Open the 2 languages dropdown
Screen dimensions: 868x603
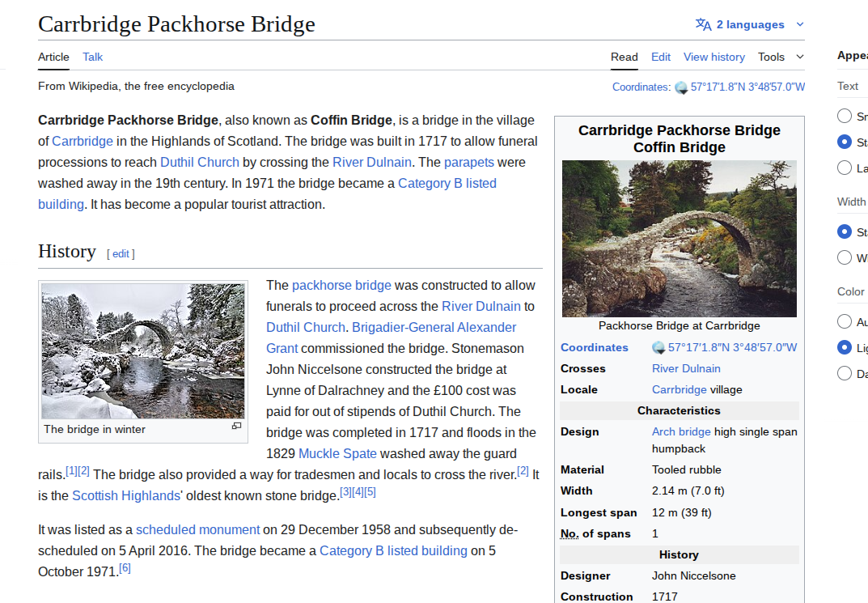750,24
